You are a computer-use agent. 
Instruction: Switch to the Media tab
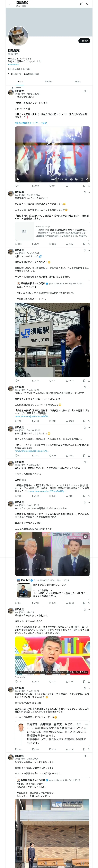(78, 82)
